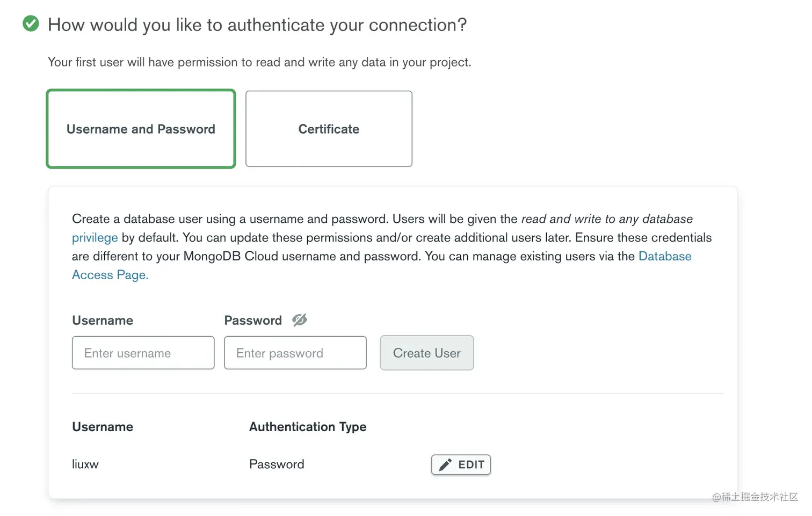Click the first user permission subtitle text
812x516 pixels.
(x=259, y=62)
